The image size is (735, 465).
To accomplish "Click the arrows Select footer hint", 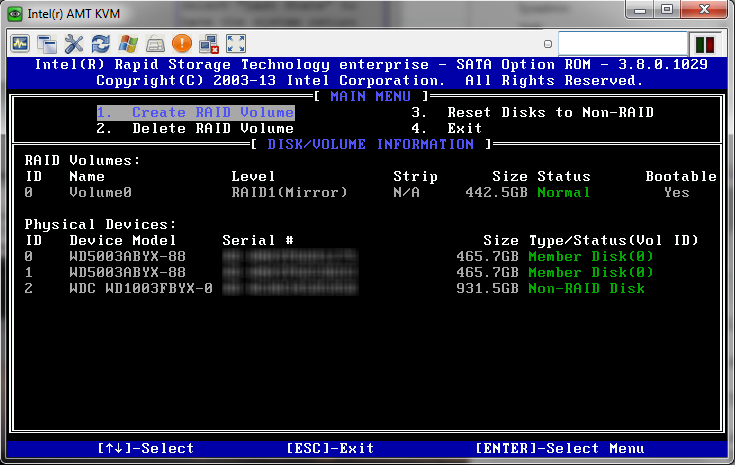I will [x=146, y=449].
